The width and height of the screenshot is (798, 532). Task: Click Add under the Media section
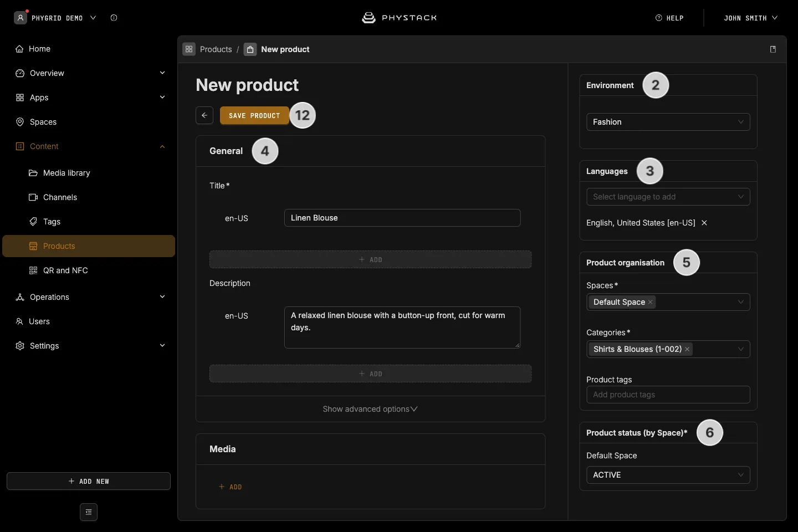231,487
